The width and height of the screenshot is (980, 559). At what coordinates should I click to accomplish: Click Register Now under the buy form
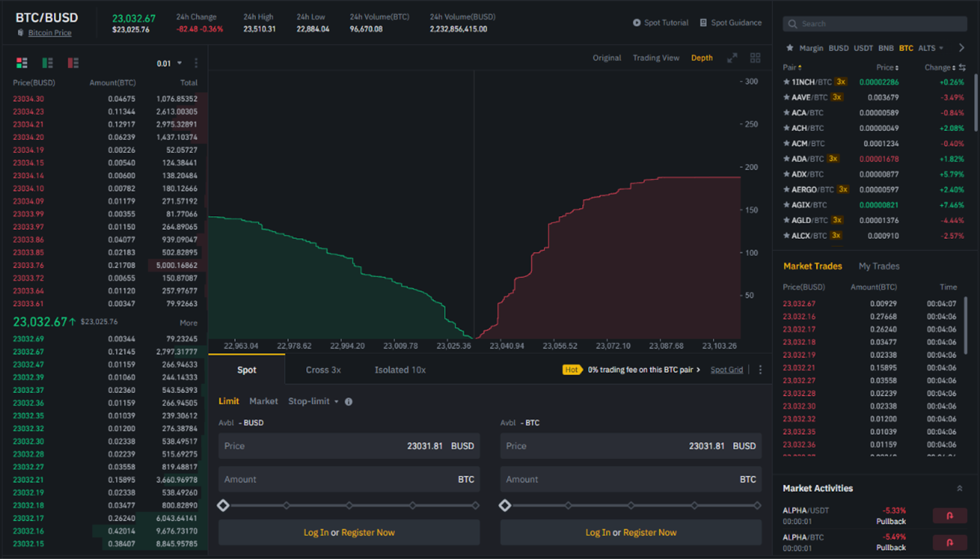point(367,532)
